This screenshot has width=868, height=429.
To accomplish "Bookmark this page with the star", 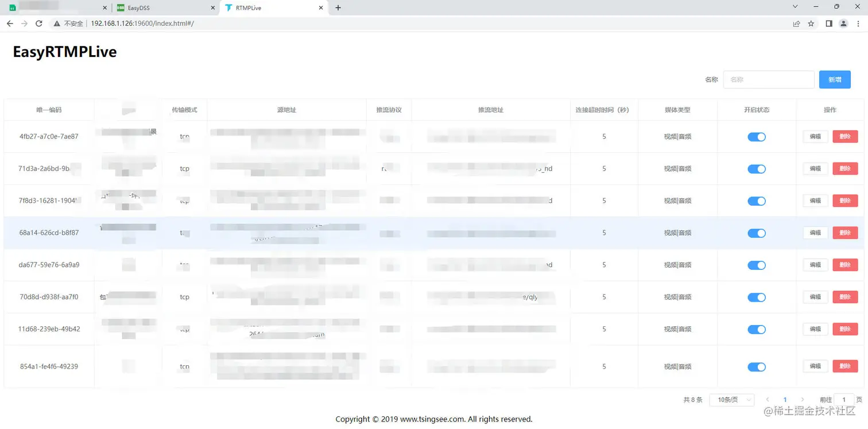I will click(811, 24).
